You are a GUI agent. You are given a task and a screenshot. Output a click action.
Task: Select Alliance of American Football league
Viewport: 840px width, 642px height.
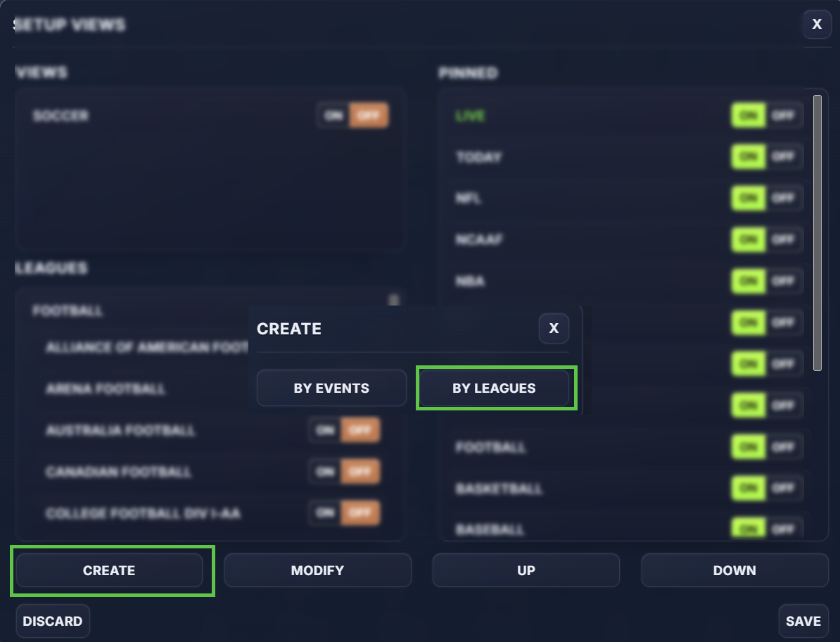(x=147, y=347)
